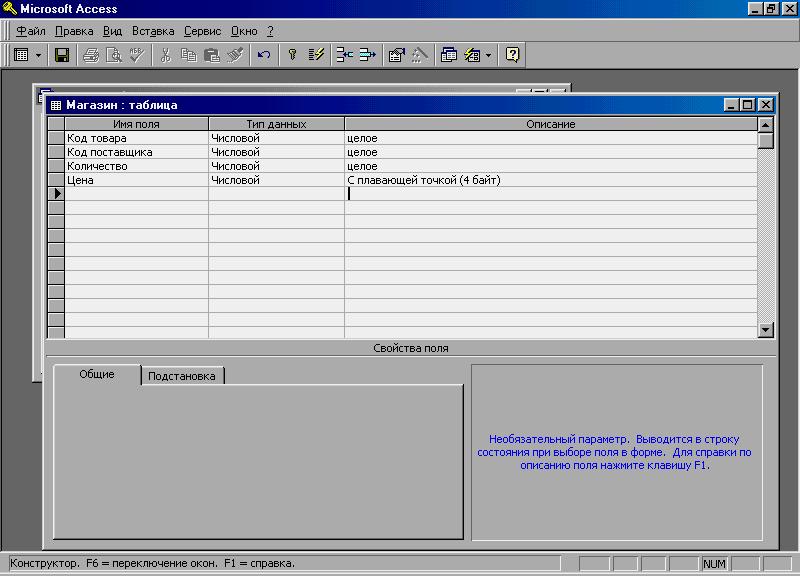Switch to the Подстановка tab
Image resolution: width=800 pixels, height=576 pixels.
tap(182, 376)
